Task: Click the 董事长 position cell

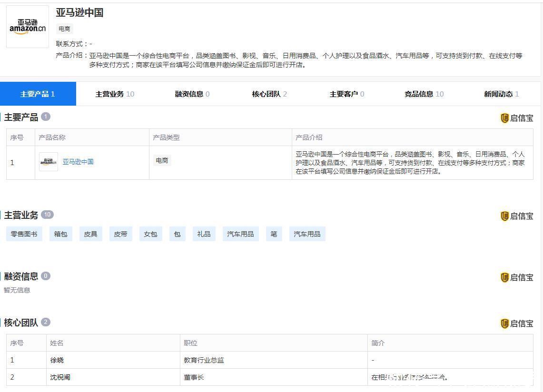Action: pos(274,377)
